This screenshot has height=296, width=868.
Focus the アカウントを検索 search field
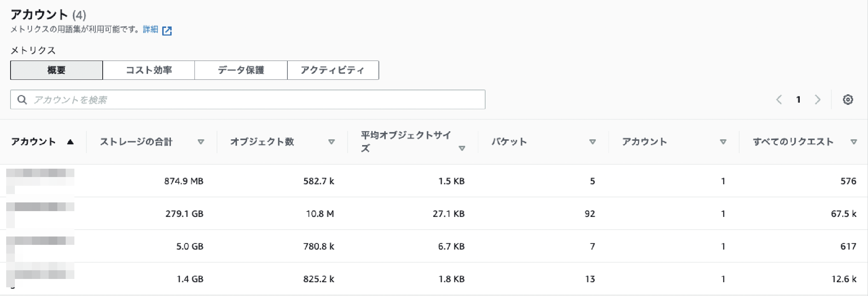(254, 99)
